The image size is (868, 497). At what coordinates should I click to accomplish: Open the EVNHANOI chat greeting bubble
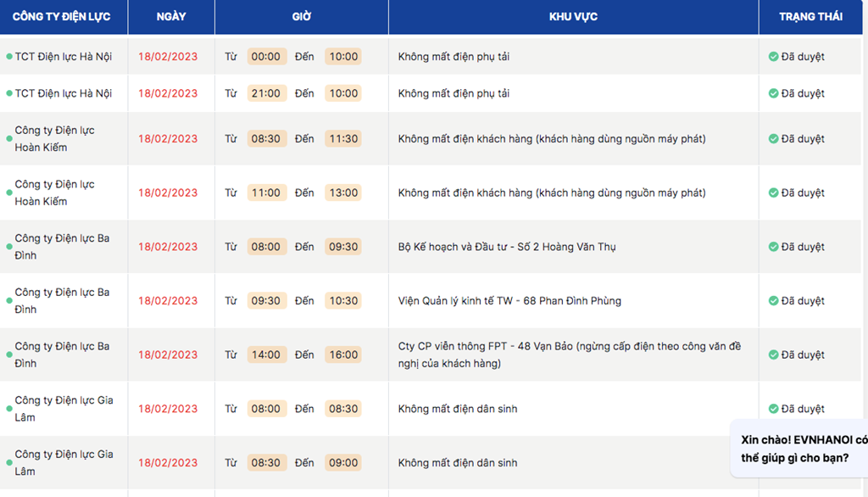point(799,449)
